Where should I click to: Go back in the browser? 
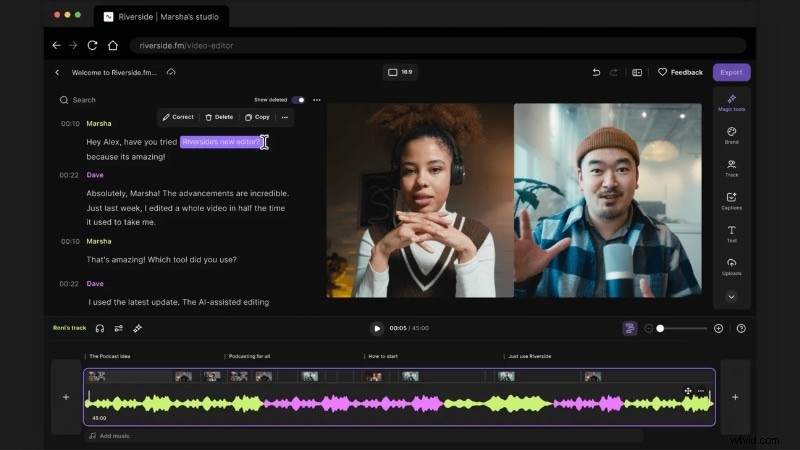(57, 45)
